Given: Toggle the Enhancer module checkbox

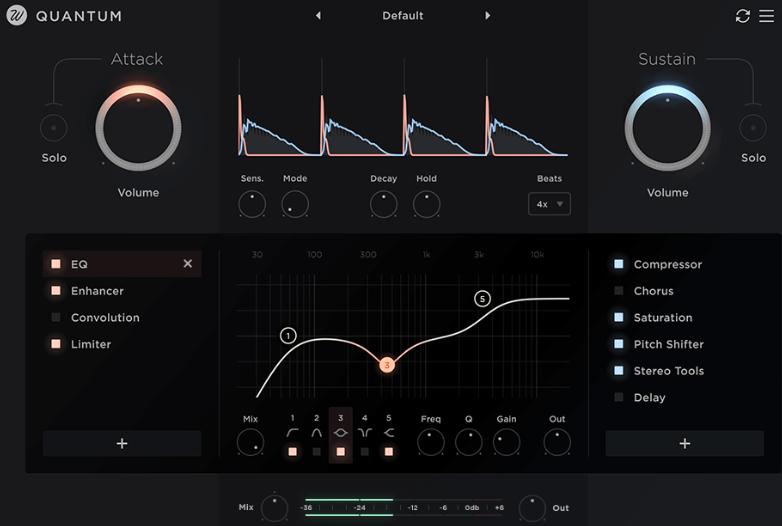Looking at the screenshot, I should 56,290.
